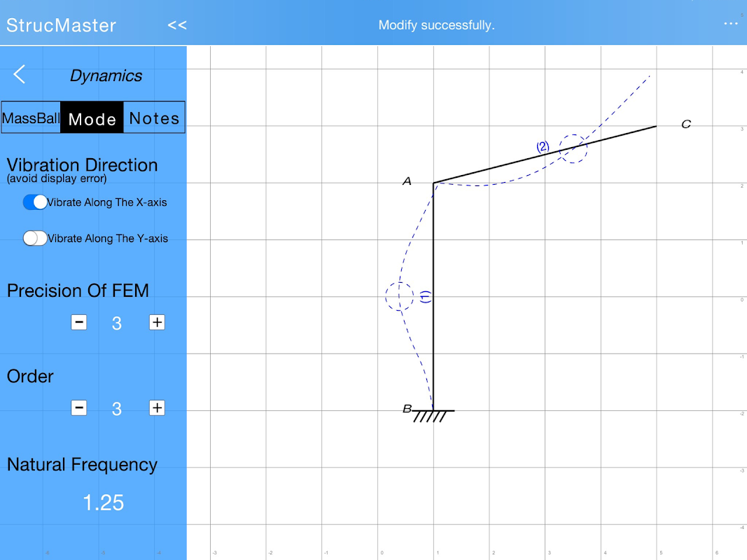Select the member label (1)
747x560 pixels.
point(426,297)
